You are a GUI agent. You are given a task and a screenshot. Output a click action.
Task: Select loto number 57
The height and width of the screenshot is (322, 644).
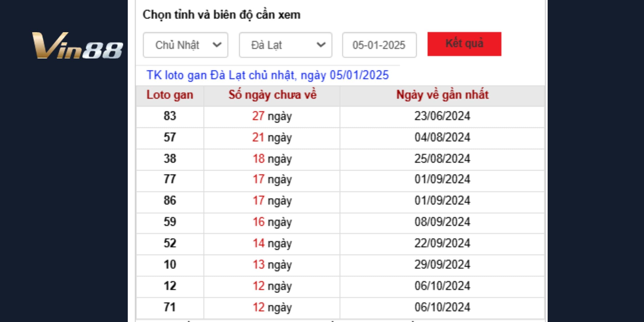tap(170, 137)
